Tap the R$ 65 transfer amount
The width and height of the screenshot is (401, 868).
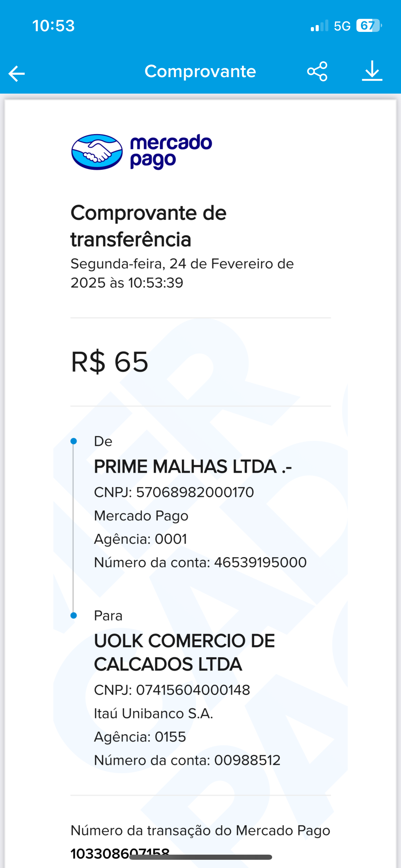pyautogui.click(x=110, y=362)
